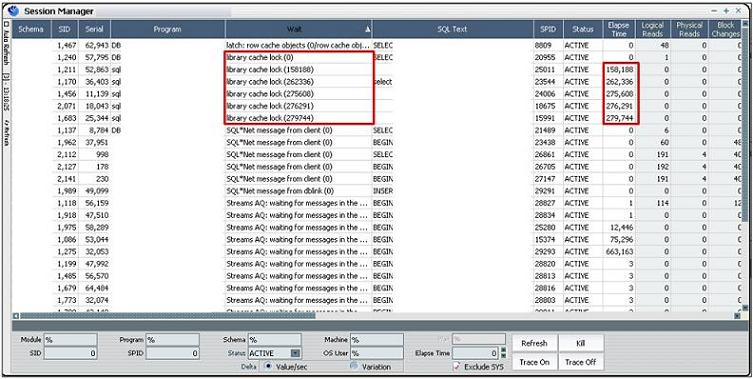Click the Elapse Time stepper arrows

pos(503,353)
